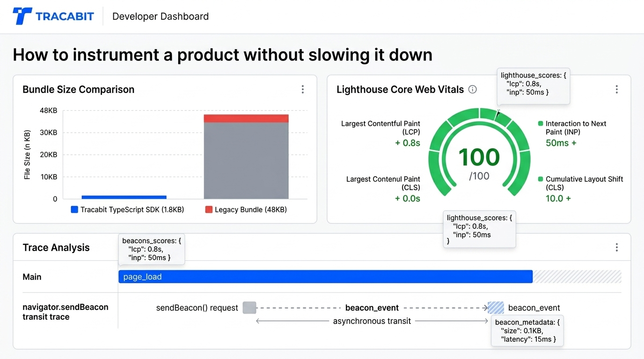644x359 pixels.
Task: Click red Legacy Bundle legend swatch
Action: click(x=209, y=209)
